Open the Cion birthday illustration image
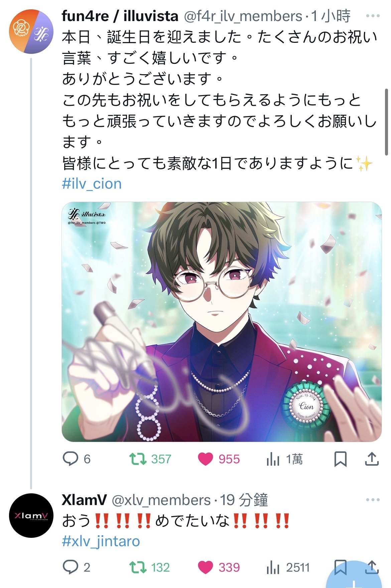 pos(222,322)
